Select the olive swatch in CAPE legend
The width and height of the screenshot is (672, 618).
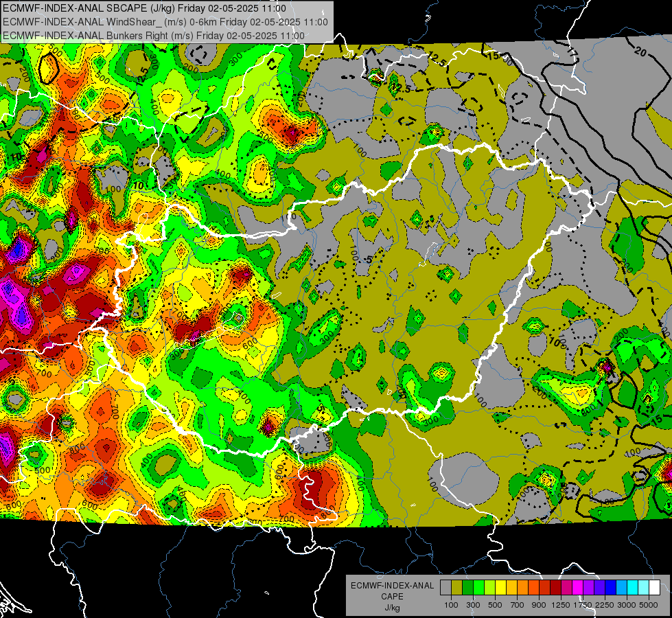click(x=456, y=588)
